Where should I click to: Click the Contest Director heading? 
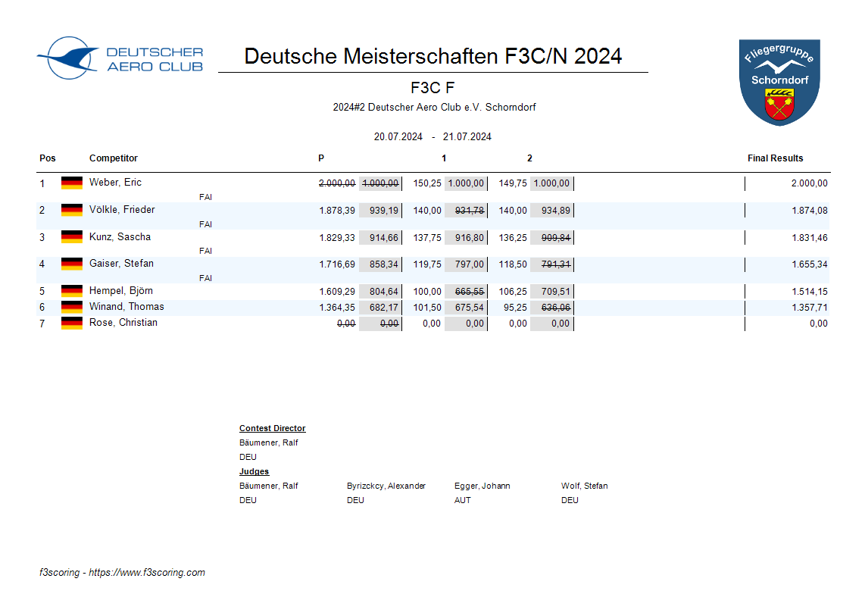[272, 429]
